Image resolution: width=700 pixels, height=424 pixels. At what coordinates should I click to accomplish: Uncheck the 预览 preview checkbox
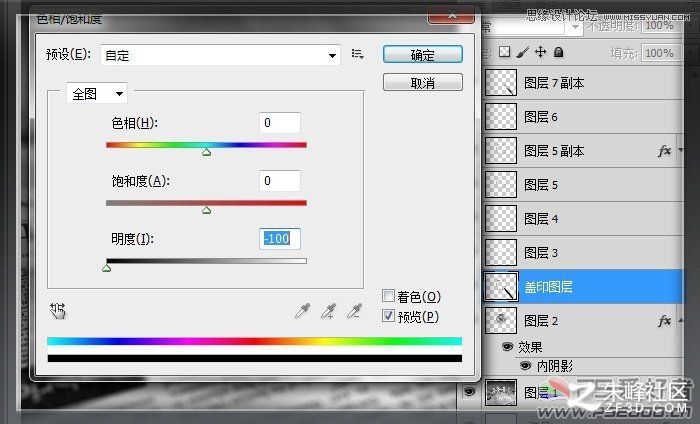point(388,316)
